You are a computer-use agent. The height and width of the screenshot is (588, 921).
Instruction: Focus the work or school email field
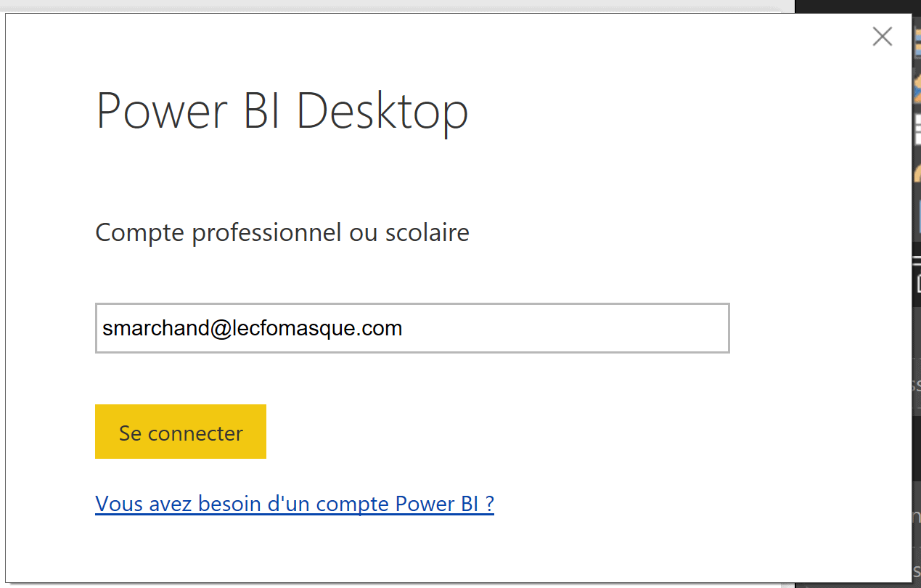[412, 328]
